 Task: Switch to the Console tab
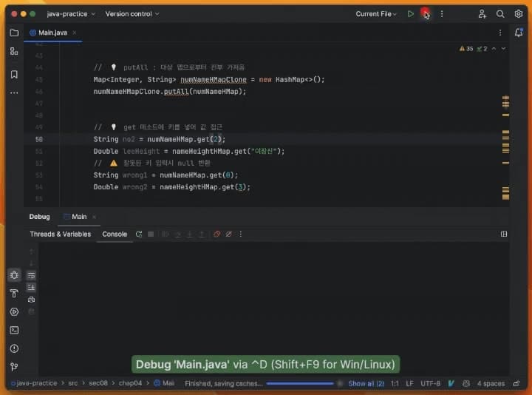tap(115, 234)
